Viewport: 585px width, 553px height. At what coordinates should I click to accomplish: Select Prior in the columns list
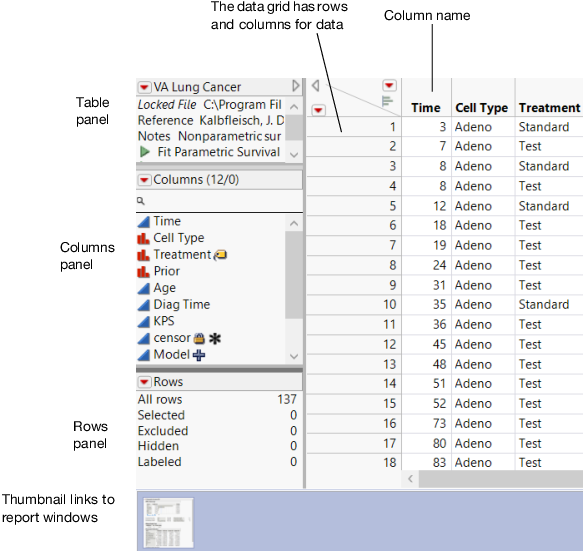pos(166,271)
